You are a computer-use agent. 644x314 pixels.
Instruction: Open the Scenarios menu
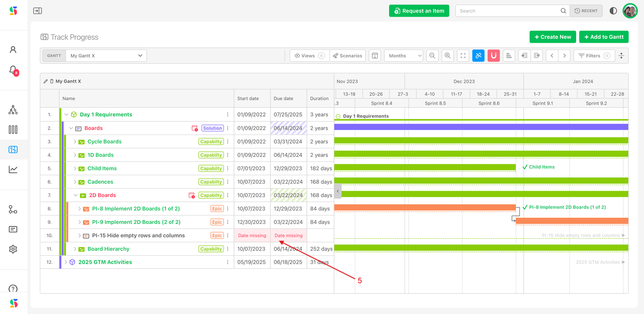click(x=348, y=56)
